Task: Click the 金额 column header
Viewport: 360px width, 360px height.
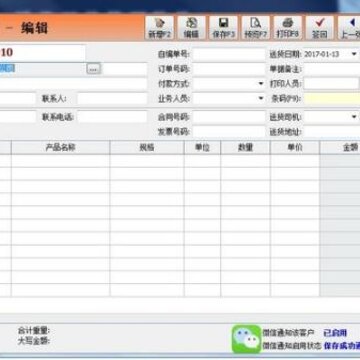Action: pyautogui.click(x=340, y=148)
